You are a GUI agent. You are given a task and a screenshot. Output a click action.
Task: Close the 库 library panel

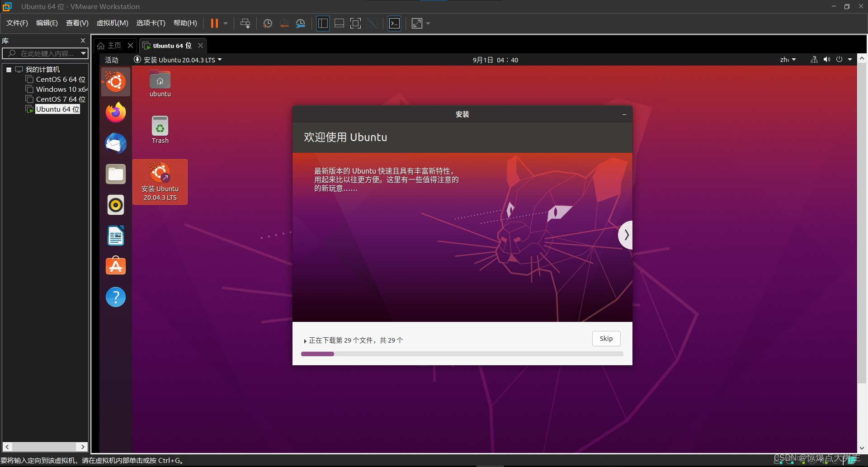point(83,40)
